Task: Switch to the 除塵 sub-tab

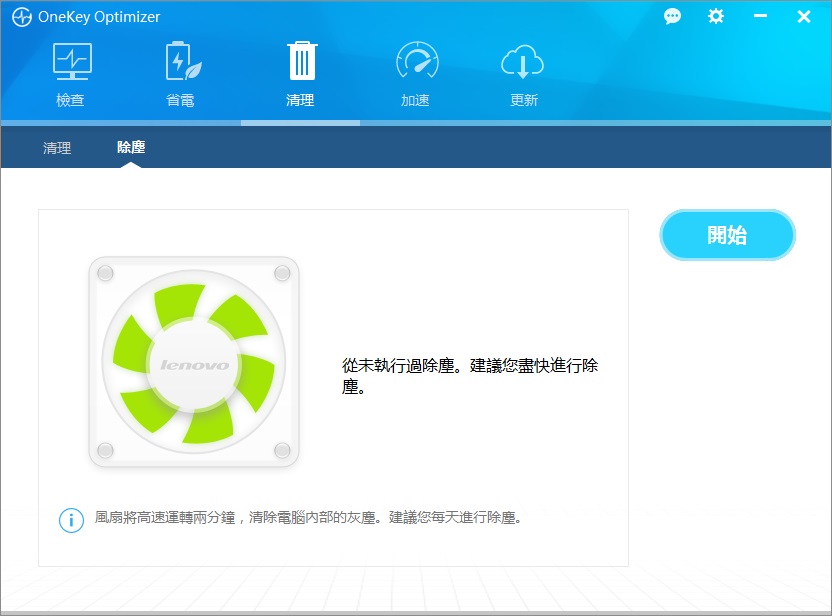Action: click(x=131, y=147)
